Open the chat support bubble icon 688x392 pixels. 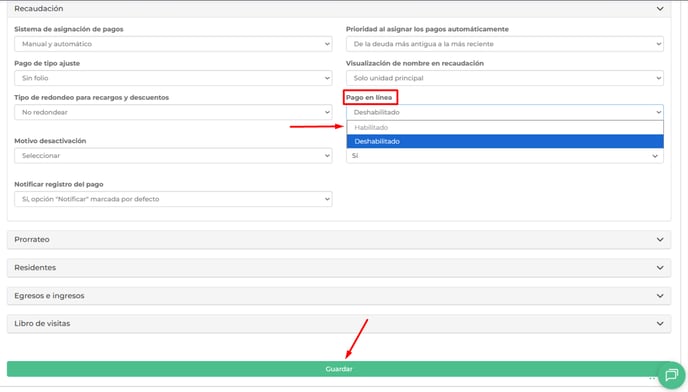[671, 375]
